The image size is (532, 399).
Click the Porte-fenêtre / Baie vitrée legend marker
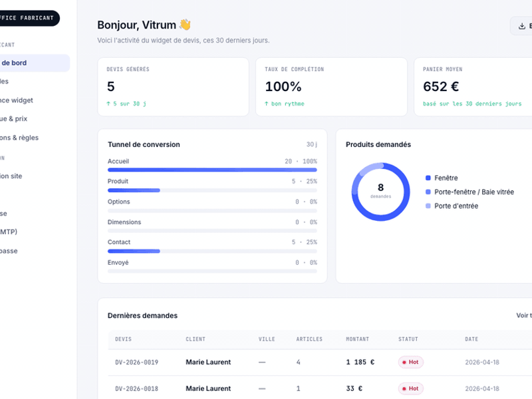coord(428,192)
